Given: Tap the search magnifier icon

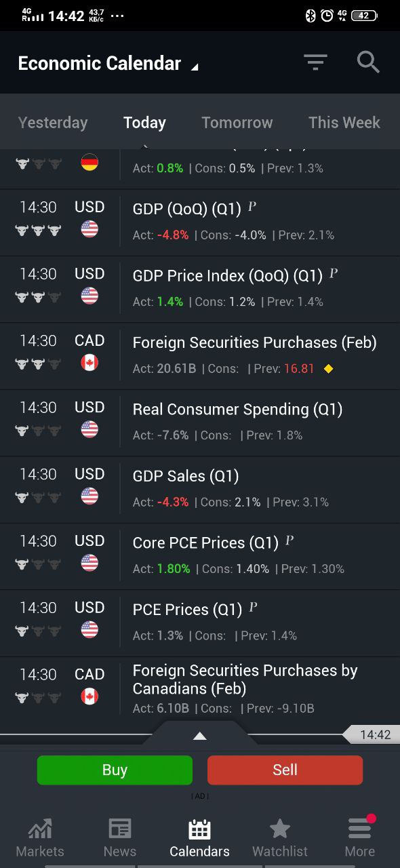Looking at the screenshot, I should 368,62.
